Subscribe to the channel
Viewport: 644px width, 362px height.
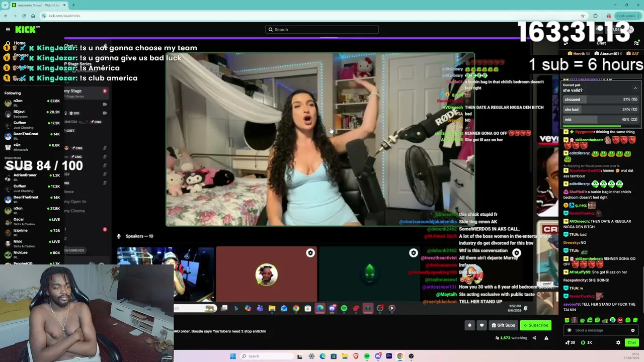536,325
